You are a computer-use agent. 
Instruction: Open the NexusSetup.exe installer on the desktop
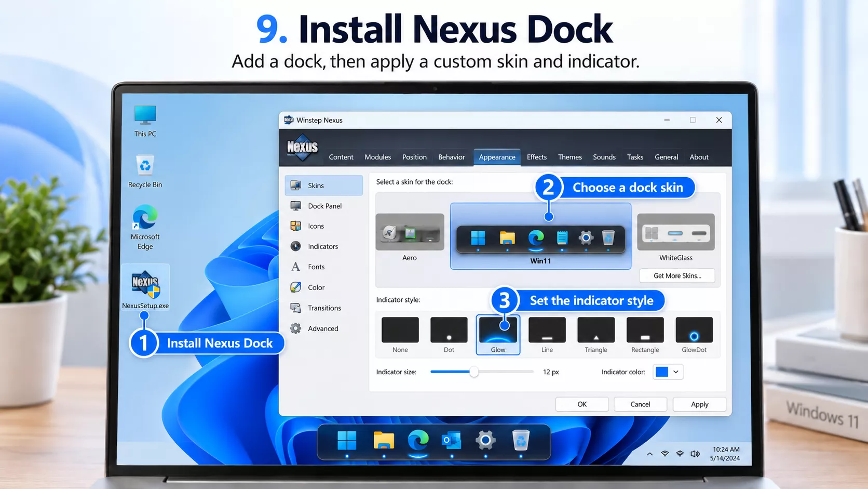tap(145, 288)
